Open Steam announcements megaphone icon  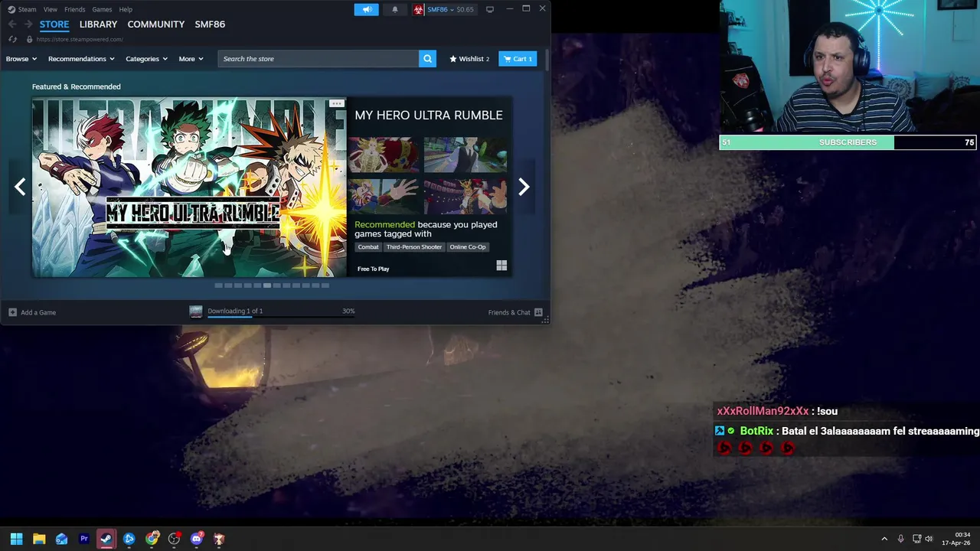coord(367,9)
